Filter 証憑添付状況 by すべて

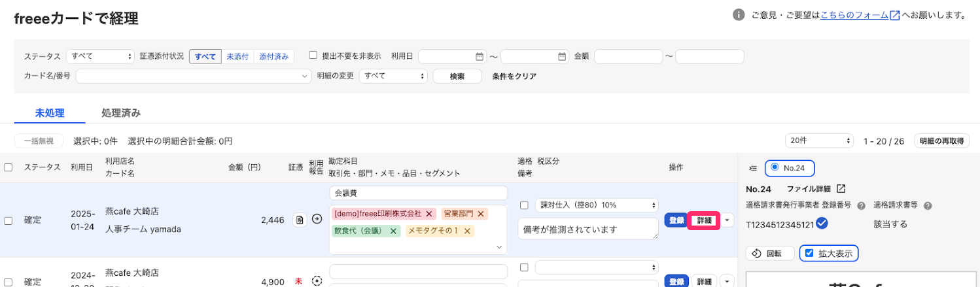coord(205,57)
